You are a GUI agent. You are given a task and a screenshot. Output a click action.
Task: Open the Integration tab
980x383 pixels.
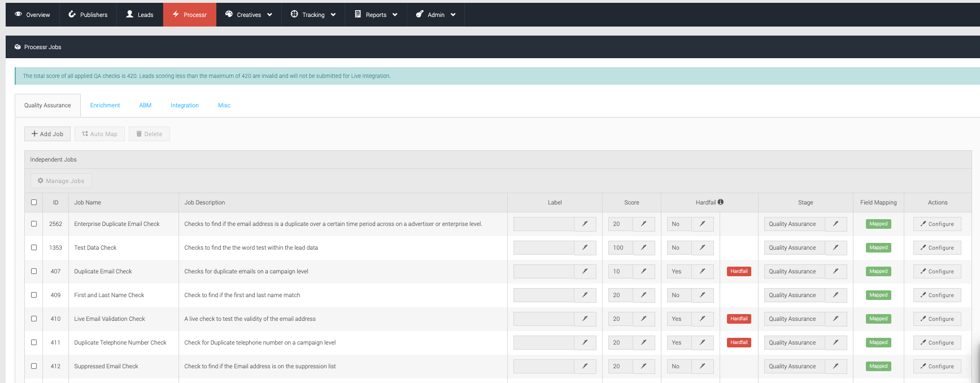pyautogui.click(x=185, y=106)
